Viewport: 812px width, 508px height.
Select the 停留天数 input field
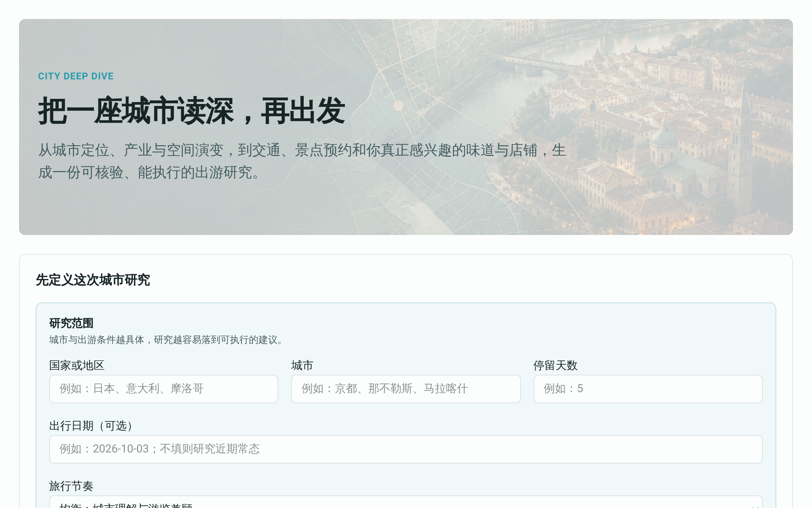tap(648, 389)
